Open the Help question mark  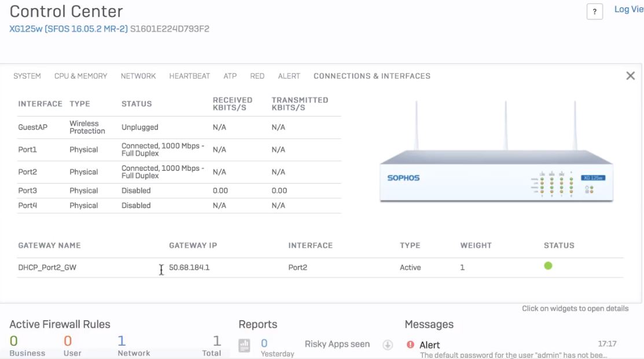click(x=594, y=12)
